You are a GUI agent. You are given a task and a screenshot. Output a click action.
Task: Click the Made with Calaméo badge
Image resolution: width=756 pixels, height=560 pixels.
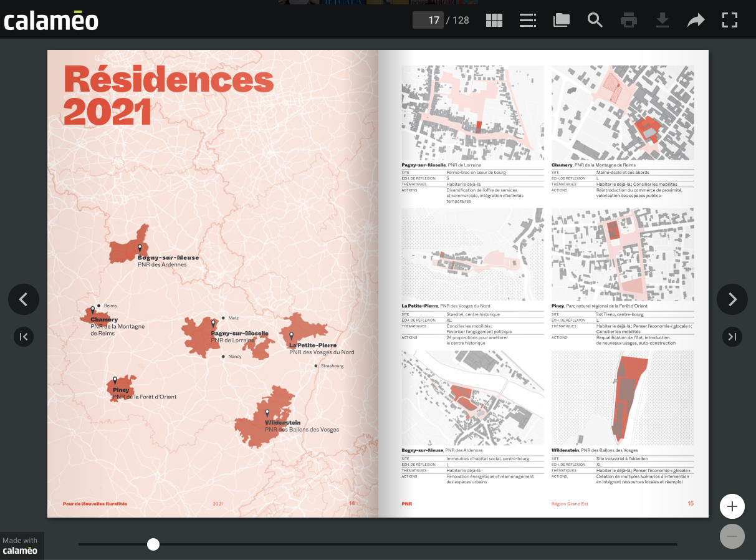coord(22,546)
